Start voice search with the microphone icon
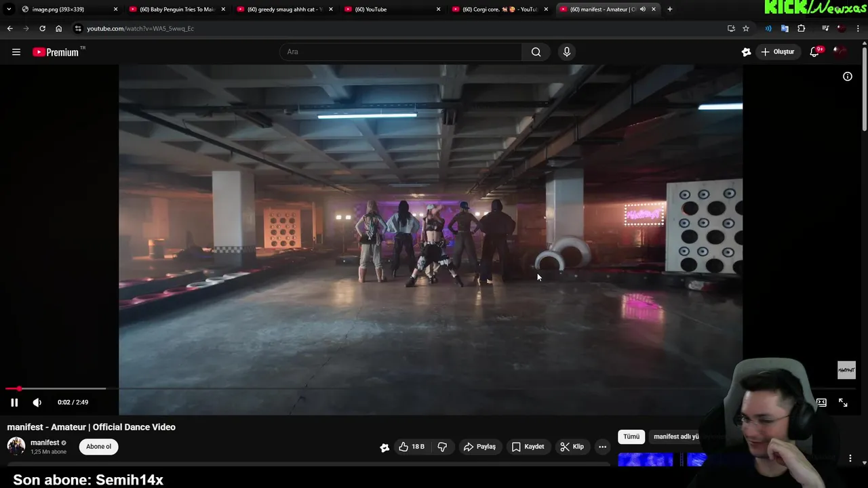 [x=567, y=52]
